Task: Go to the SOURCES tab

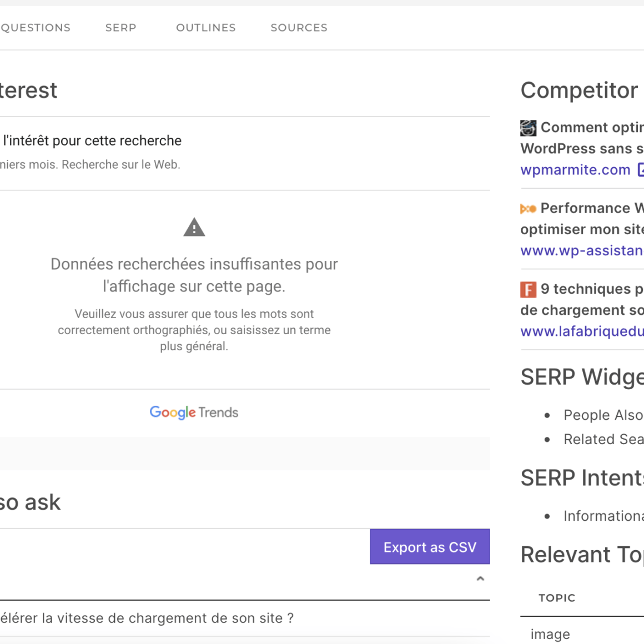Action: (x=299, y=28)
